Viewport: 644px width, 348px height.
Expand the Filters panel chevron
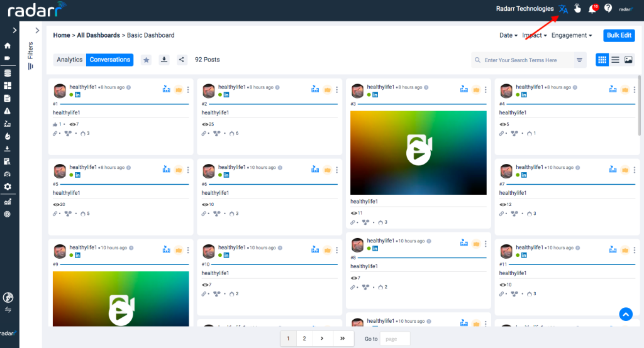37,30
